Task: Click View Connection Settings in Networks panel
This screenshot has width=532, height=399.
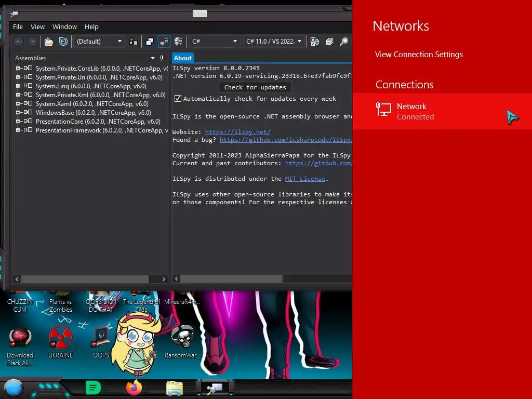Action: tap(419, 55)
